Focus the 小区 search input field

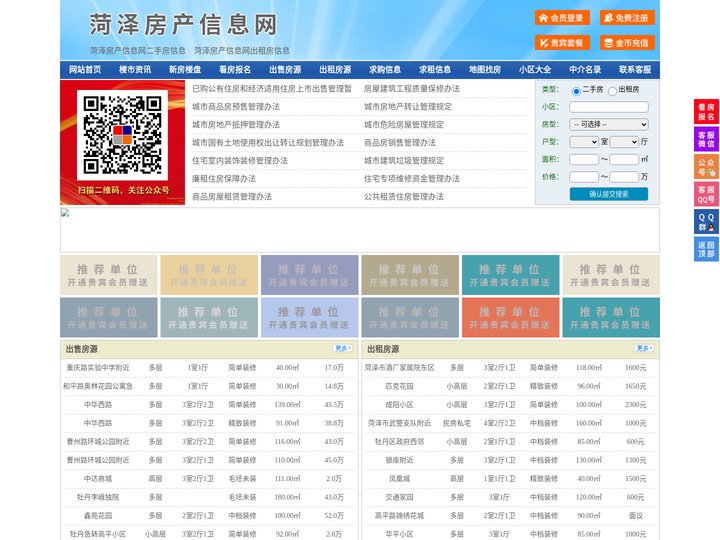609,107
